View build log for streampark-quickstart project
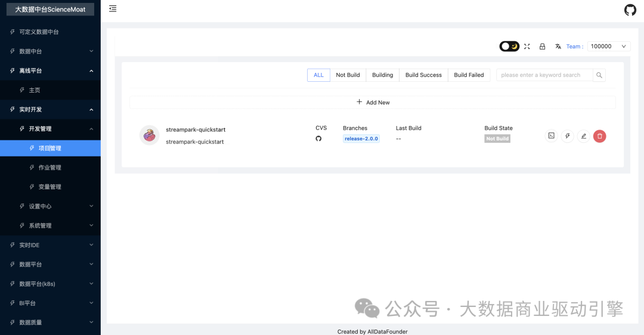 [x=552, y=136]
